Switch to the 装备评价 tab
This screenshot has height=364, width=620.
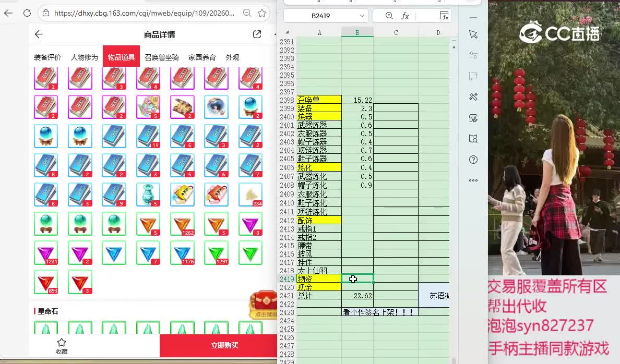pos(47,57)
